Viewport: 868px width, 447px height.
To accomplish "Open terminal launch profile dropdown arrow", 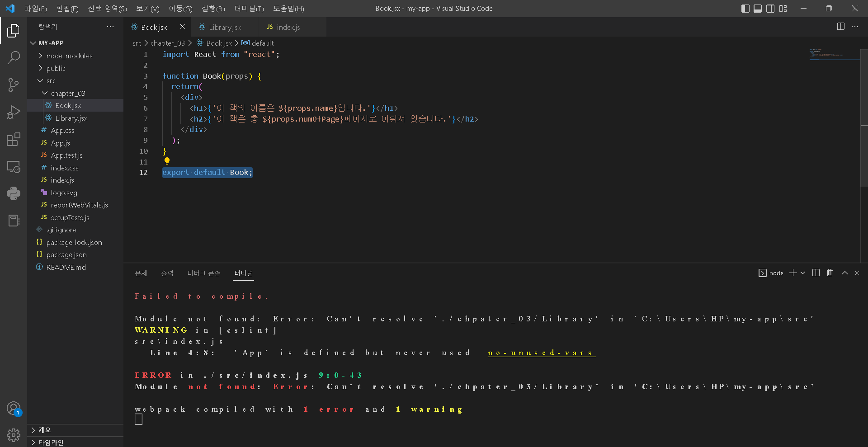I will (803, 273).
